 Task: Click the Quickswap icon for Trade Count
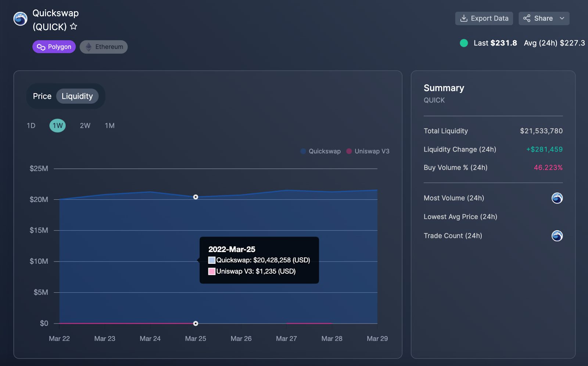[557, 236]
